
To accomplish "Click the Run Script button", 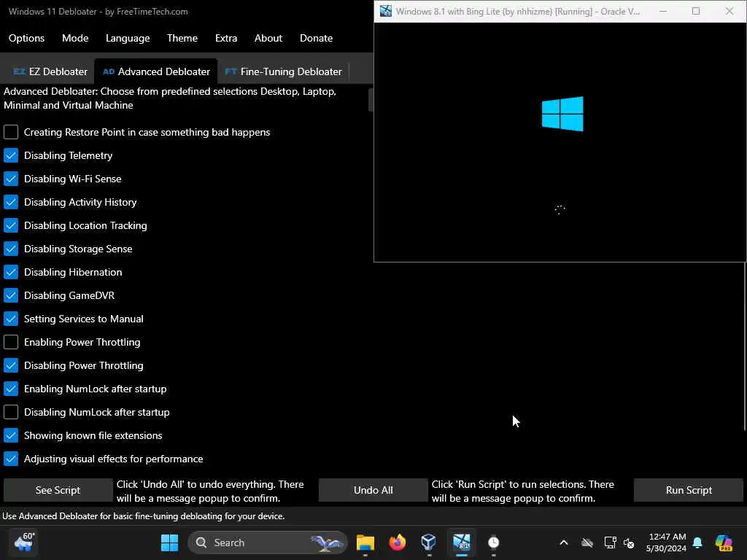I will pyautogui.click(x=689, y=490).
